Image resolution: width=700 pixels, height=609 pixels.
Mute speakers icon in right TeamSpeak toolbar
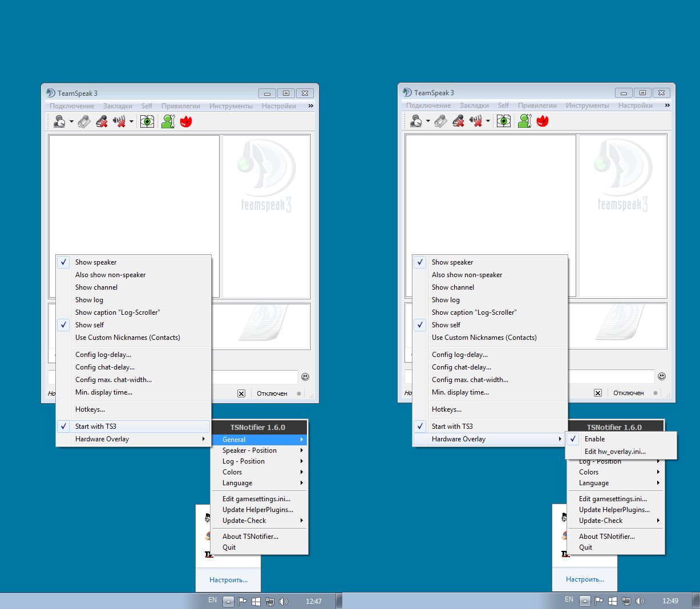tap(476, 120)
